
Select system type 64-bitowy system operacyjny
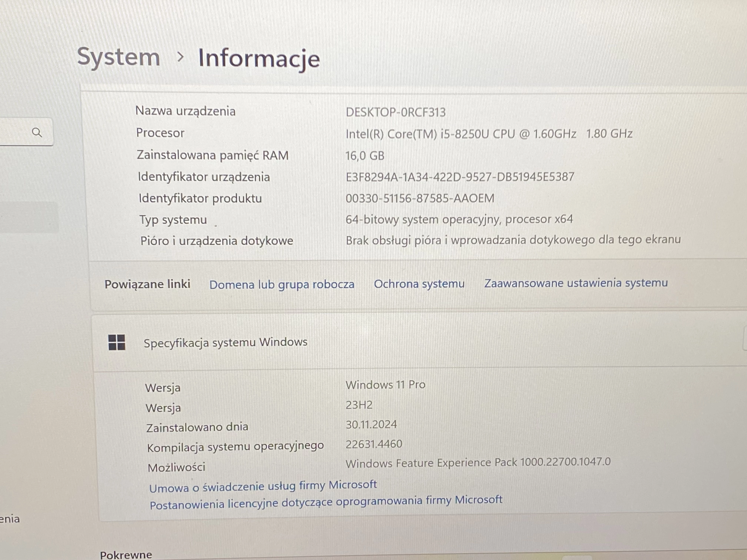pos(459,219)
